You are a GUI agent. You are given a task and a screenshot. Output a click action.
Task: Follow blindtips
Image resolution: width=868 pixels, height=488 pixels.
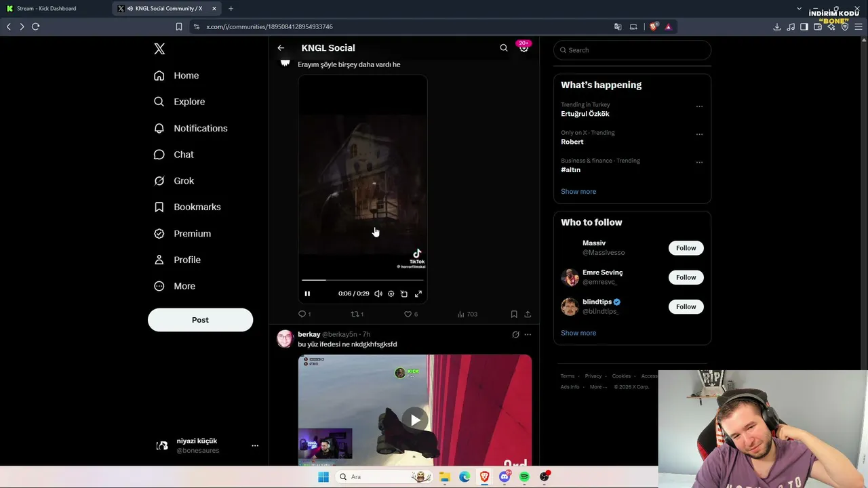click(x=686, y=307)
